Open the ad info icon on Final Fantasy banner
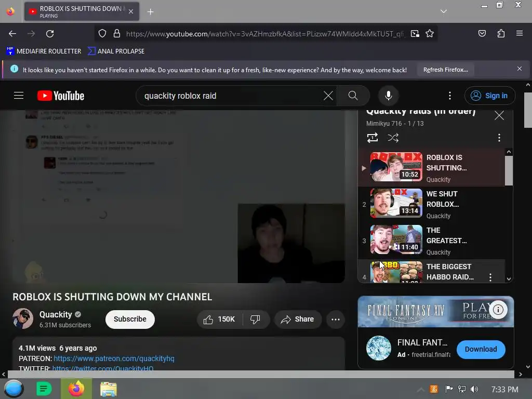Screen dimensions: 532x399 (498, 310)
